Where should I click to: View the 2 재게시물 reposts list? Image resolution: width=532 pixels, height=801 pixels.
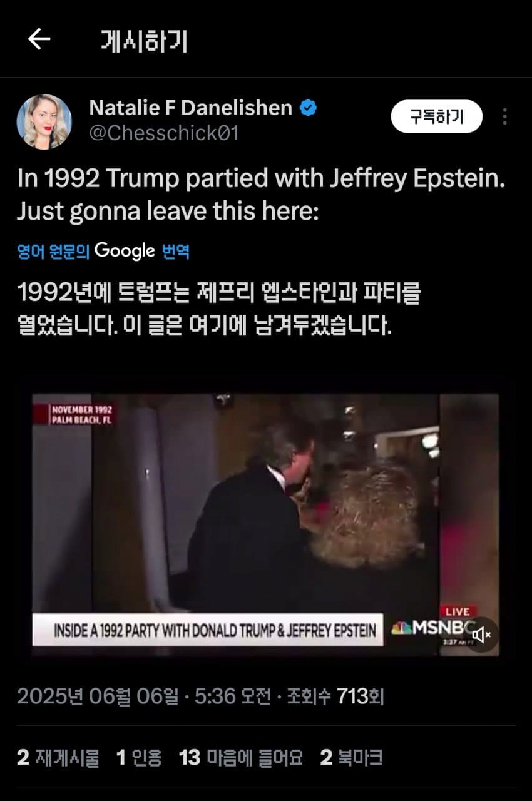58,758
